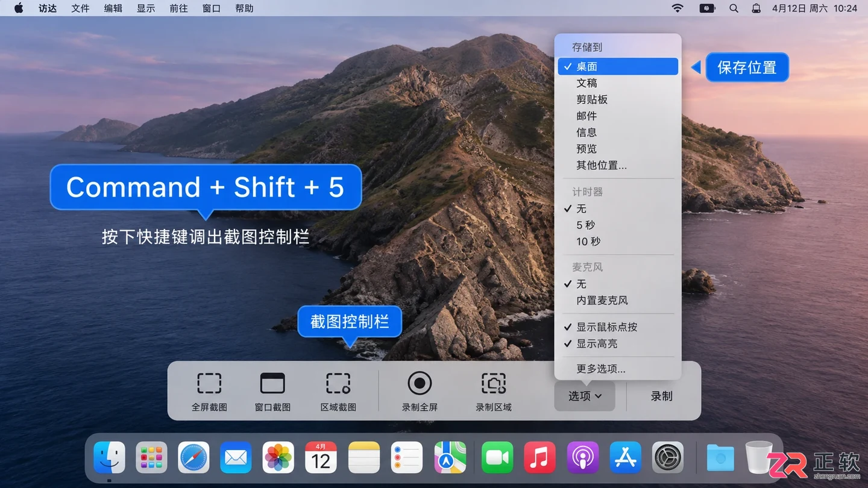This screenshot has height=488, width=868.
Task: Toggle 显示鼠标点按 option
Action: point(618,327)
